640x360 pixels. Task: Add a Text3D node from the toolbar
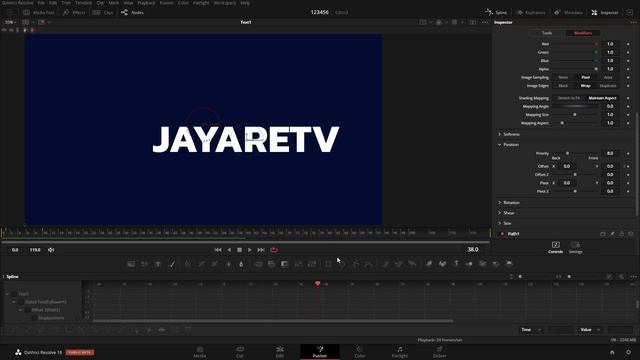pos(456,264)
